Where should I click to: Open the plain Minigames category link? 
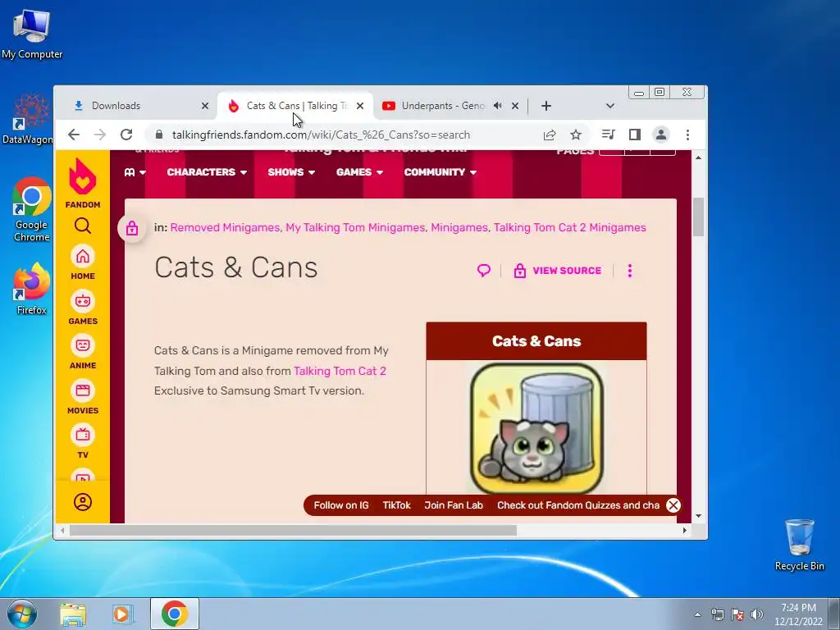pos(459,228)
